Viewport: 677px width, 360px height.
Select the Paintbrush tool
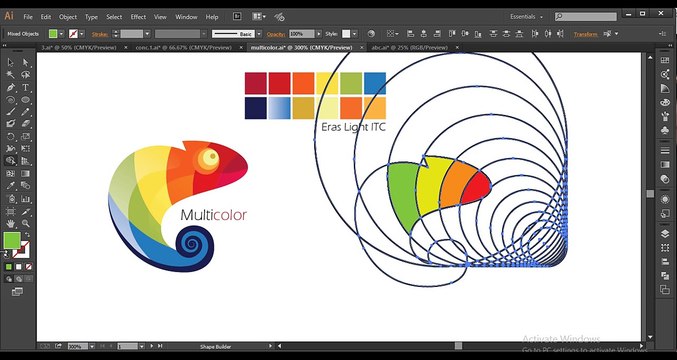(x=10, y=112)
